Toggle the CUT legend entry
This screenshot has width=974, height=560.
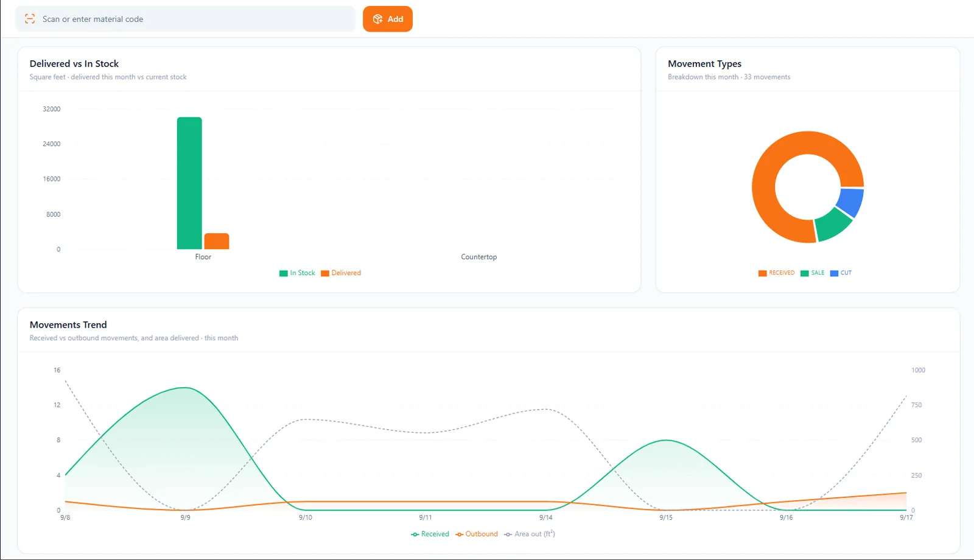841,273
